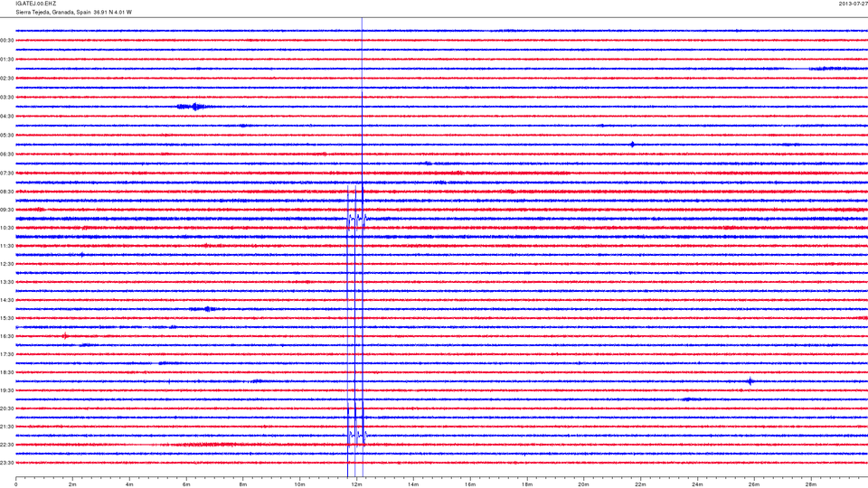Screen dimensions: 868x488
Task: Click the small event on the trace above 06:30 near 22m
Action: point(633,145)
